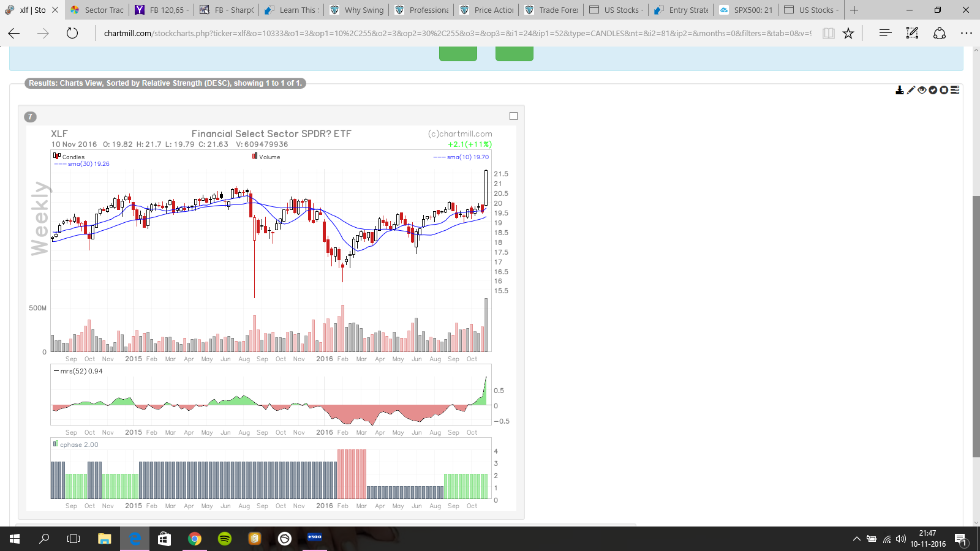Open the Edge Hub panel
The image size is (980, 551).
tap(885, 33)
